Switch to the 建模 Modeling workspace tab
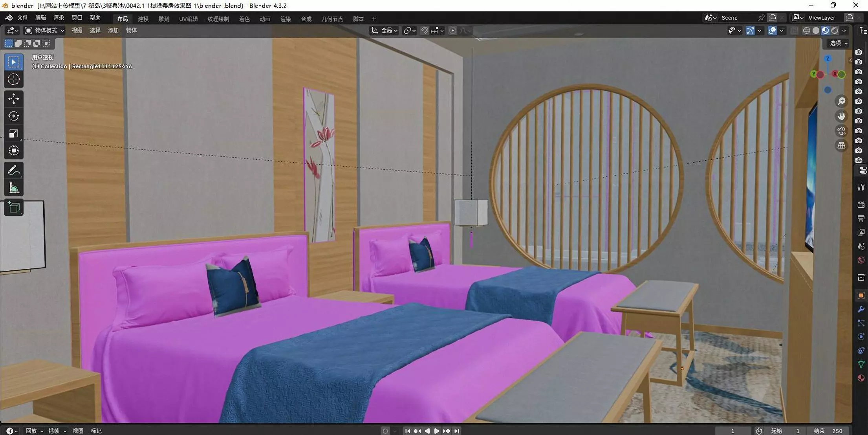This screenshot has width=868, height=435. pos(143,19)
